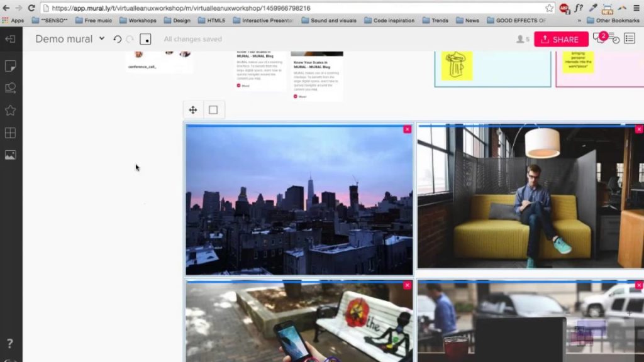The width and height of the screenshot is (644, 362).
Task: Toggle the zoom settings dot button
Action: 145,39
